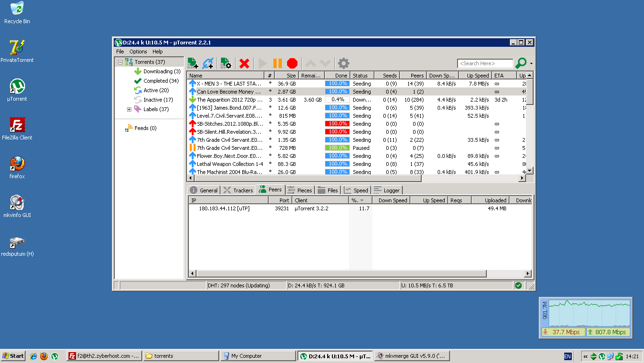Open the Help menu
Image resolution: width=644 pixels, height=363 pixels.
pos(157,52)
